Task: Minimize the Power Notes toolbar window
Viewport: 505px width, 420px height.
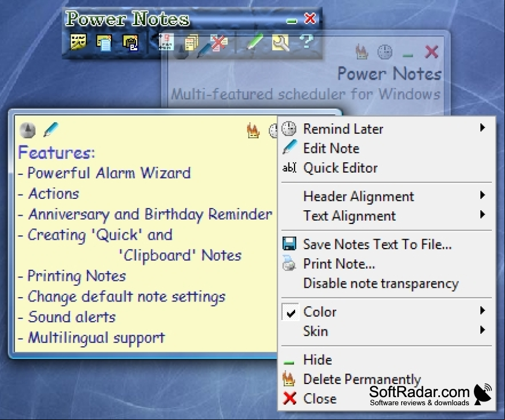Action: click(x=291, y=21)
